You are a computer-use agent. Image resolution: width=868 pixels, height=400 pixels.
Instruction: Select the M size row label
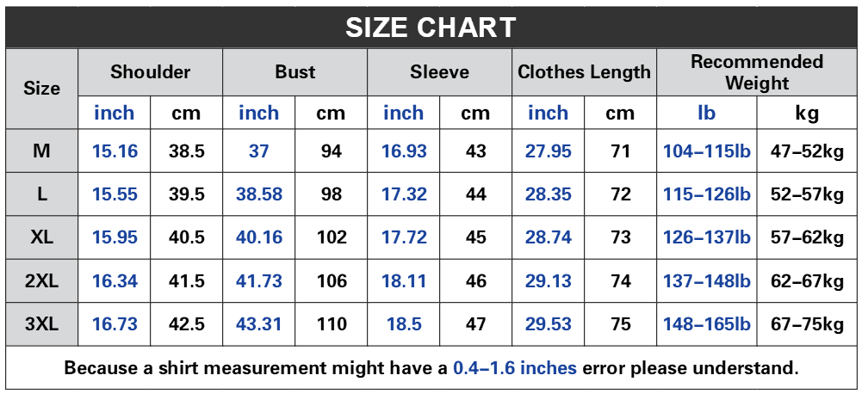[42, 151]
